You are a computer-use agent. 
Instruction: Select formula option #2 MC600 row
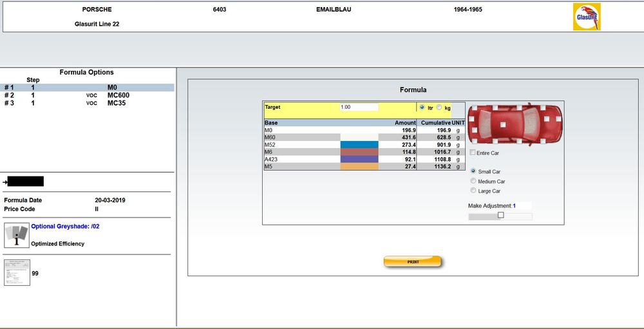pos(87,95)
